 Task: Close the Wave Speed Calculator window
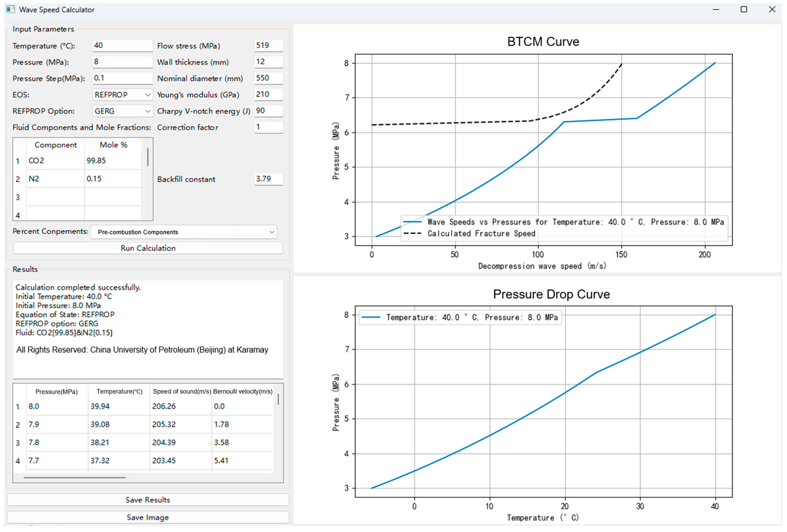tap(772, 9)
